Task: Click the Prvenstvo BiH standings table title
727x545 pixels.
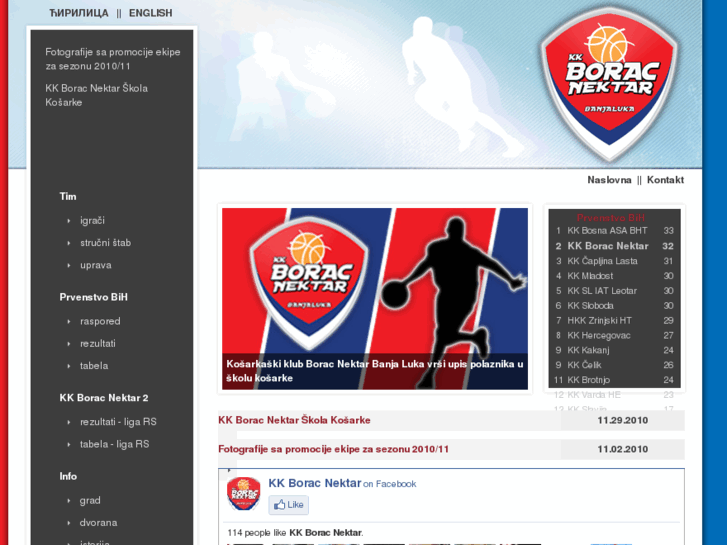Action: click(611, 218)
